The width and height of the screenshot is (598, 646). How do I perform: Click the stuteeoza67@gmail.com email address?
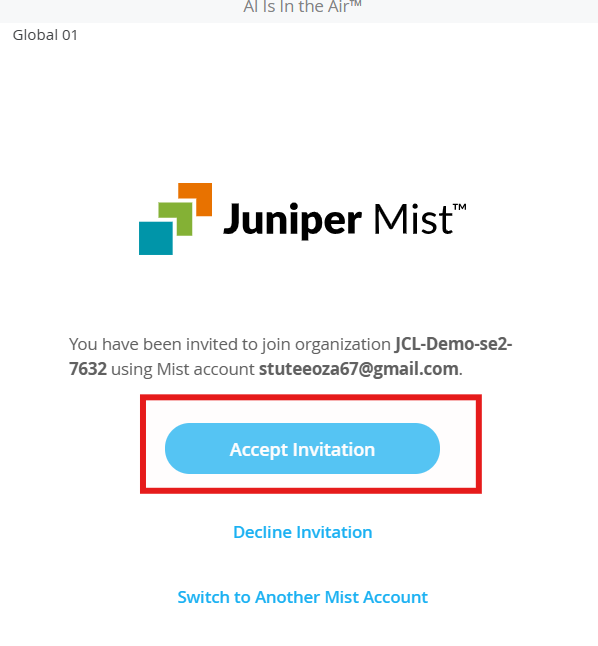359,369
